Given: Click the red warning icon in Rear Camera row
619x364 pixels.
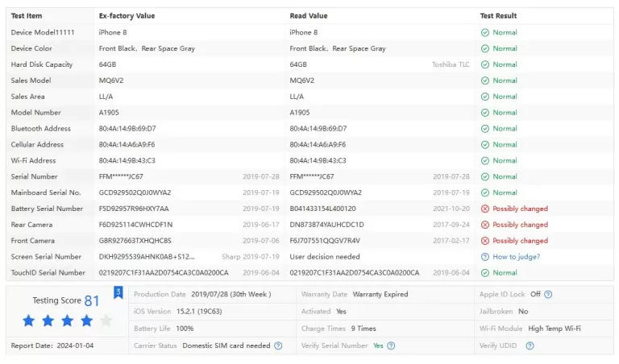Looking at the screenshot, I should pyautogui.click(x=485, y=225).
